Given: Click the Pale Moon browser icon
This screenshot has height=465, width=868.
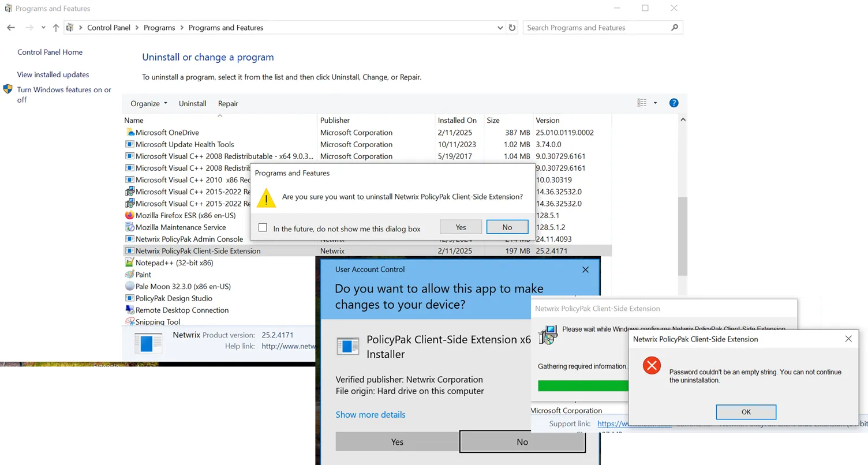Looking at the screenshot, I should 130,286.
